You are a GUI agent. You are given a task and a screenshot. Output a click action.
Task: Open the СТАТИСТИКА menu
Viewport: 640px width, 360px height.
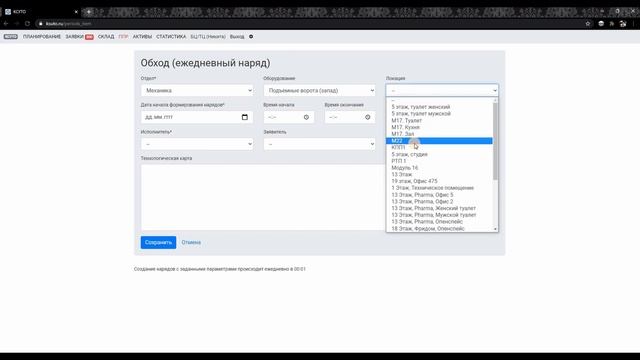pyautogui.click(x=171, y=37)
